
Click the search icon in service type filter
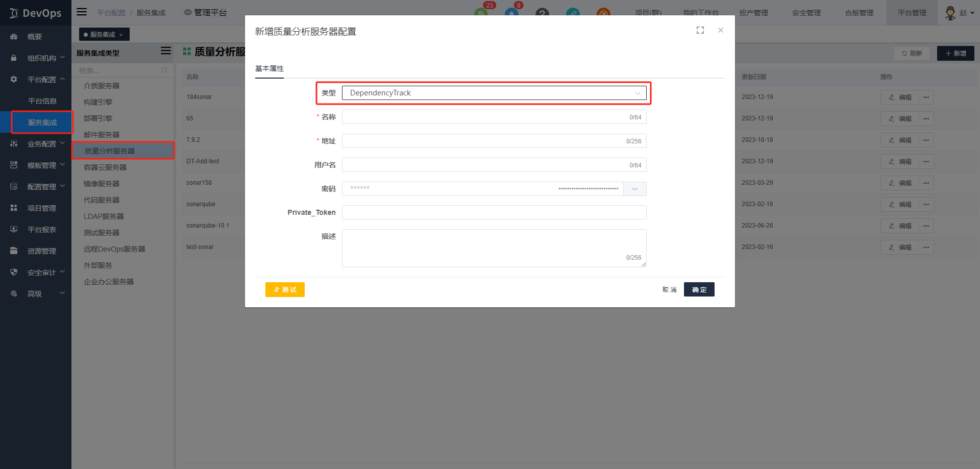pos(164,70)
